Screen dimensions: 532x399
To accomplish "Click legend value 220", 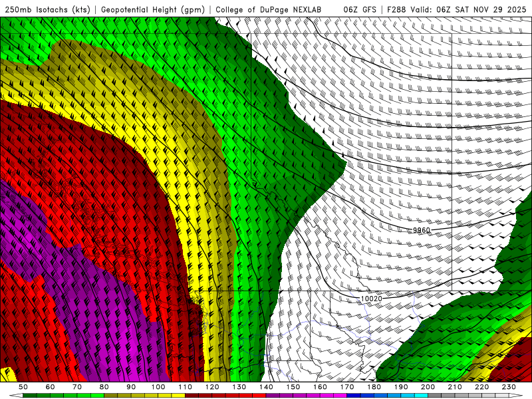I will pyautogui.click(x=481, y=387).
